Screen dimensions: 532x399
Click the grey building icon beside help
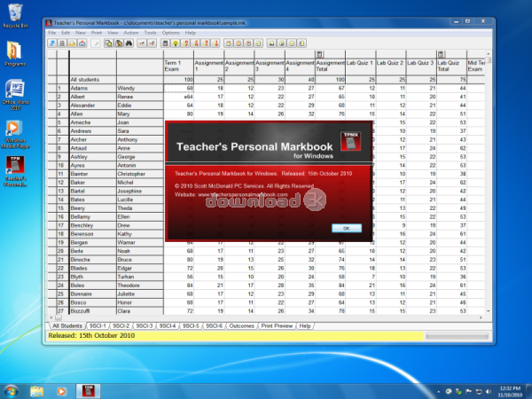click(x=62, y=43)
